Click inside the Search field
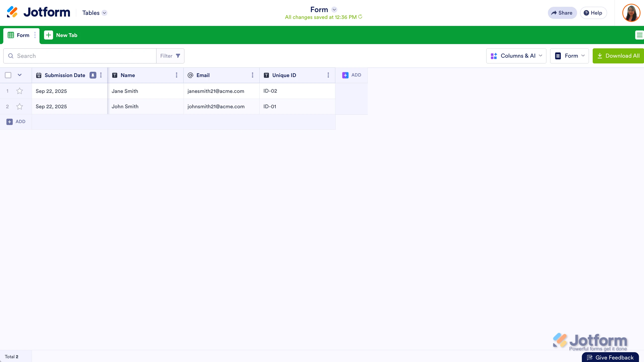Viewport: 644px width, 362px height. coord(75,56)
